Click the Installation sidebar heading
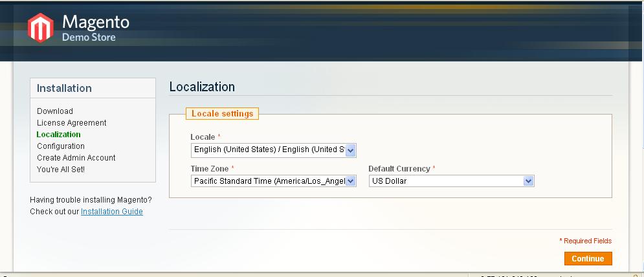The image size is (644, 277). tap(64, 88)
